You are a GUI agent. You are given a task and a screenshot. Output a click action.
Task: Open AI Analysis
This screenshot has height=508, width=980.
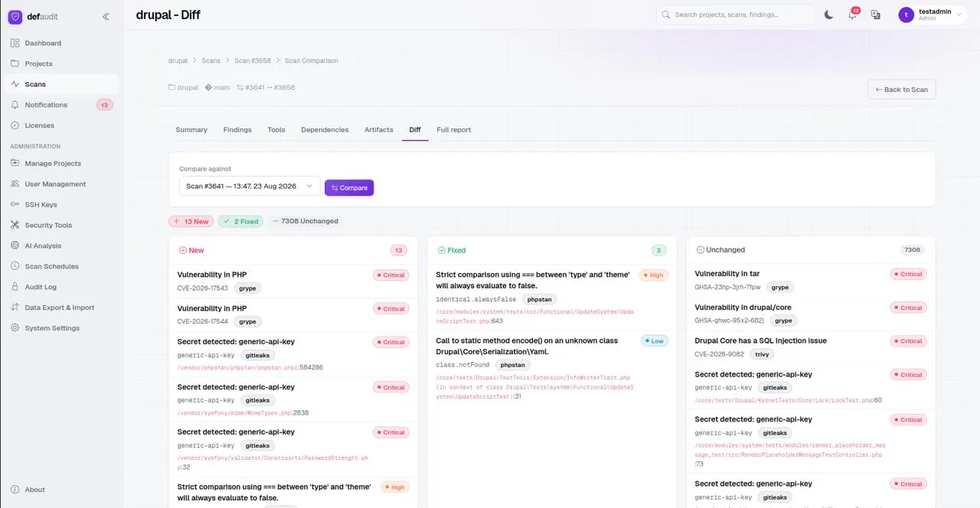61,246
